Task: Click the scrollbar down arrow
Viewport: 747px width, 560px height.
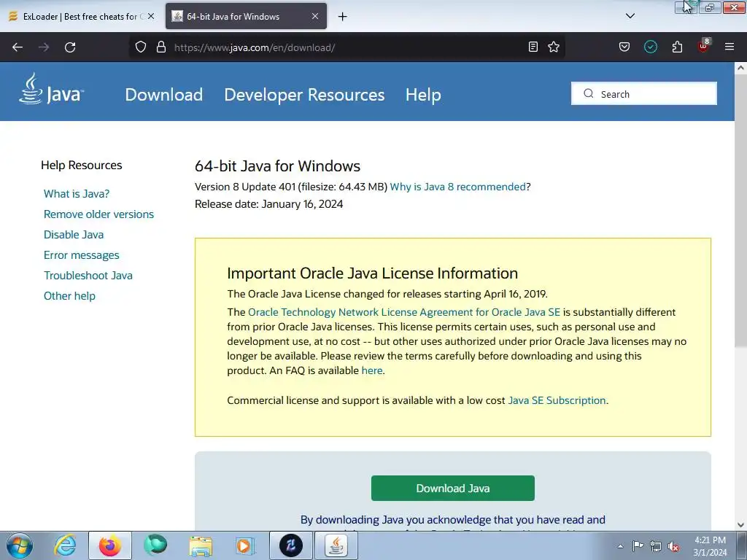Action: click(740, 525)
